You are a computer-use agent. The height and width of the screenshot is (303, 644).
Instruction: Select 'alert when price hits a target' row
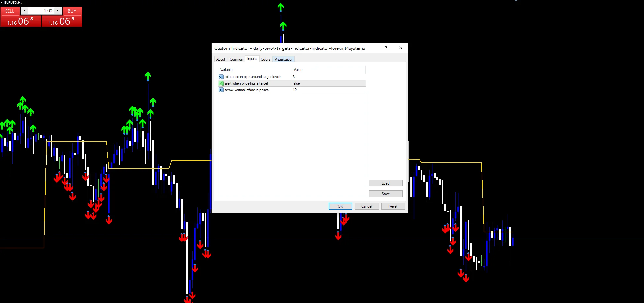click(x=292, y=83)
